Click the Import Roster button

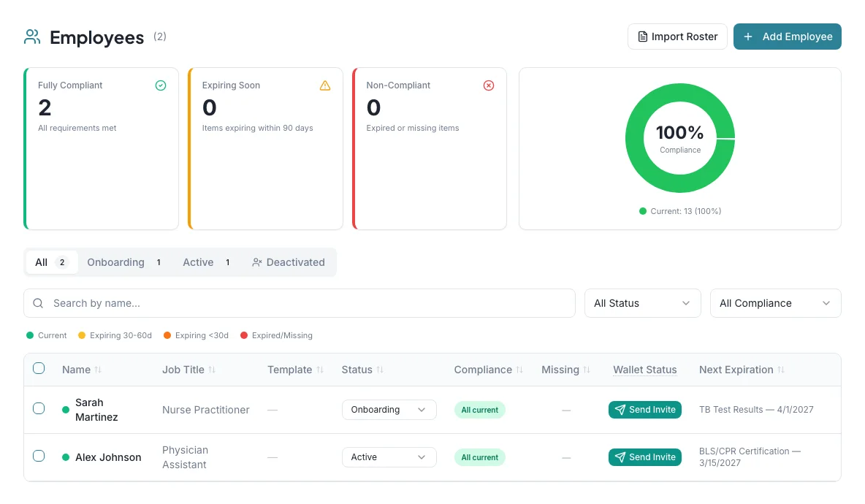(677, 37)
